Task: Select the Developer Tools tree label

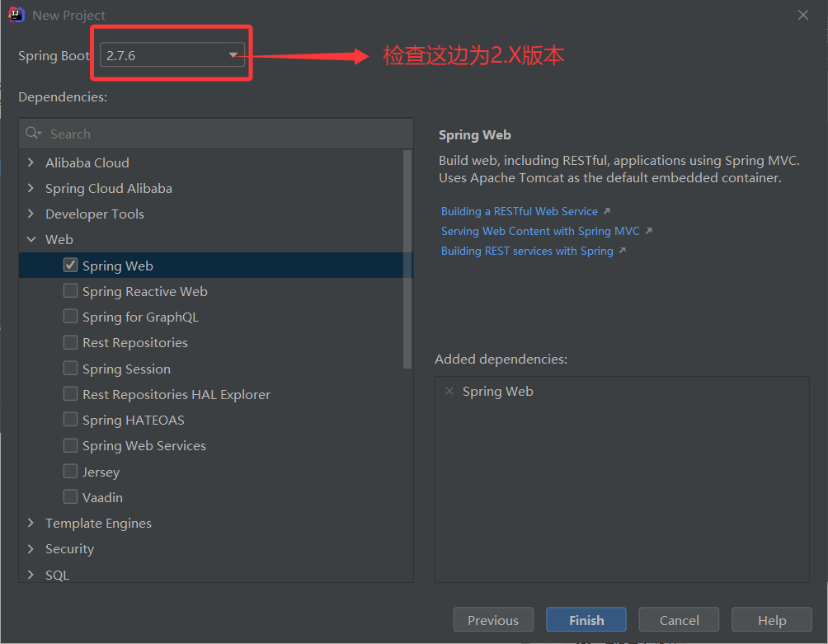Action: pyautogui.click(x=95, y=214)
